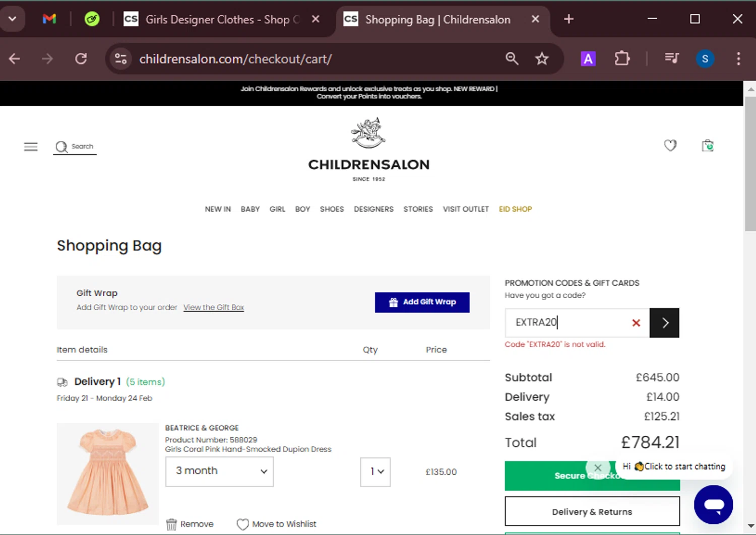Close the Shopping Bag tab
The height and width of the screenshot is (535, 756).
pos(535,19)
